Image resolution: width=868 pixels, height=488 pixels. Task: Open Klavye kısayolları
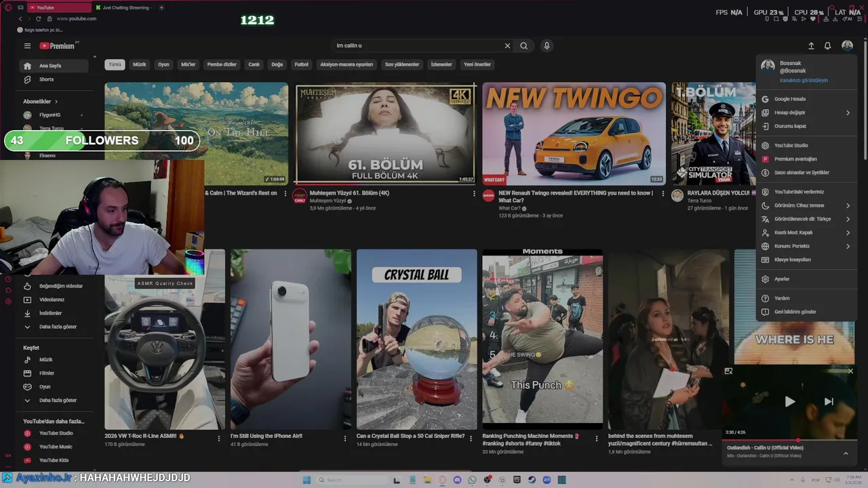coord(806,260)
